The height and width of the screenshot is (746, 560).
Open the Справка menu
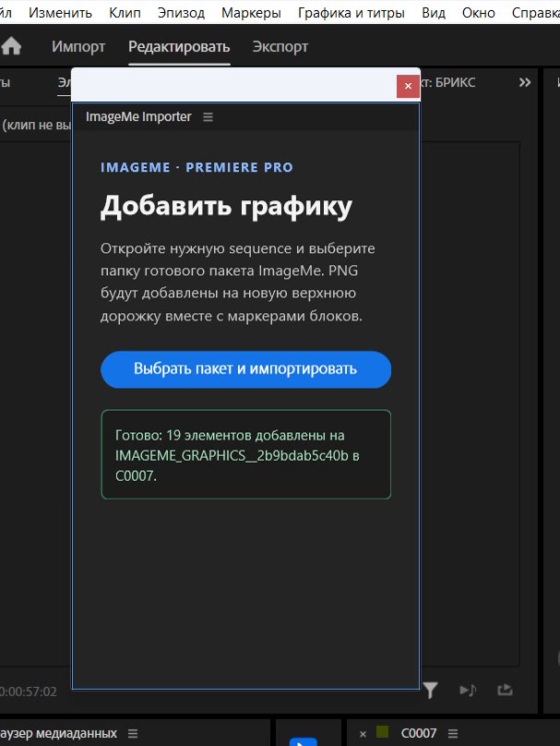536,12
